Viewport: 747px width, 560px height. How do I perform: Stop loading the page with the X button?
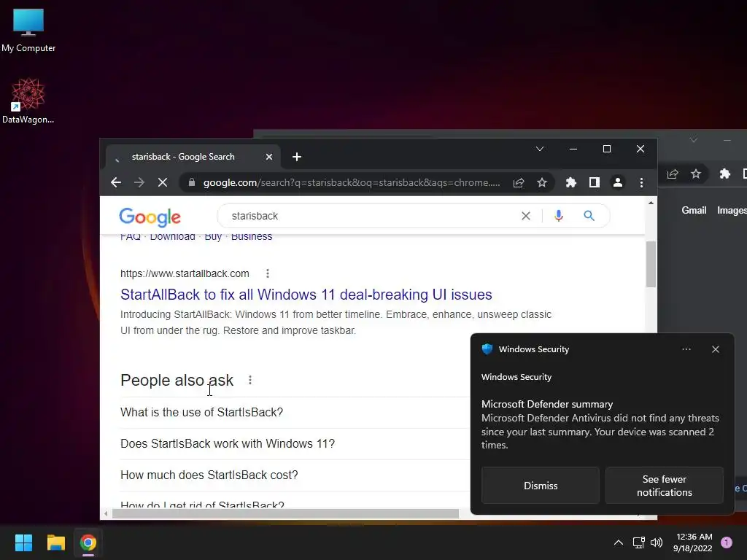click(x=163, y=182)
